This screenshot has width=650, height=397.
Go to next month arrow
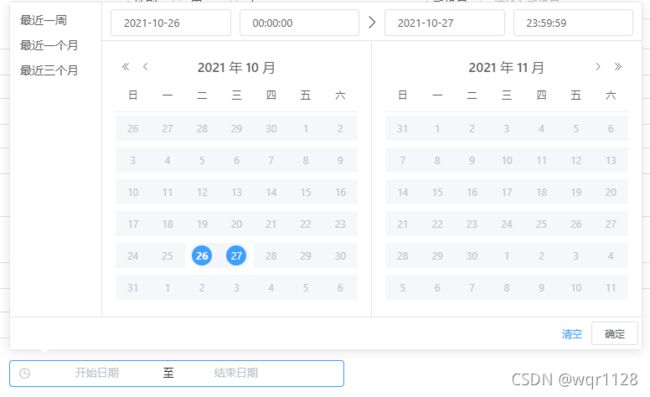tap(597, 67)
